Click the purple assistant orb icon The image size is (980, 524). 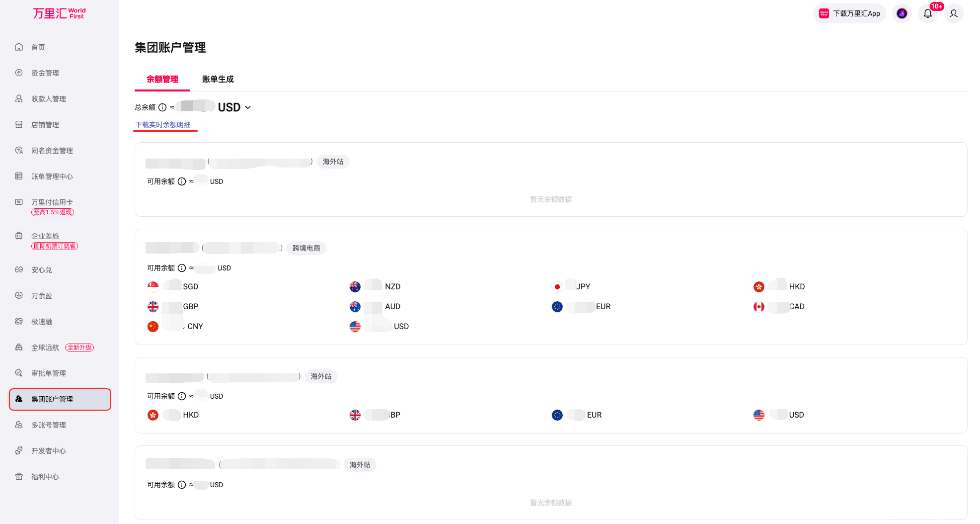click(x=902, y=13)
